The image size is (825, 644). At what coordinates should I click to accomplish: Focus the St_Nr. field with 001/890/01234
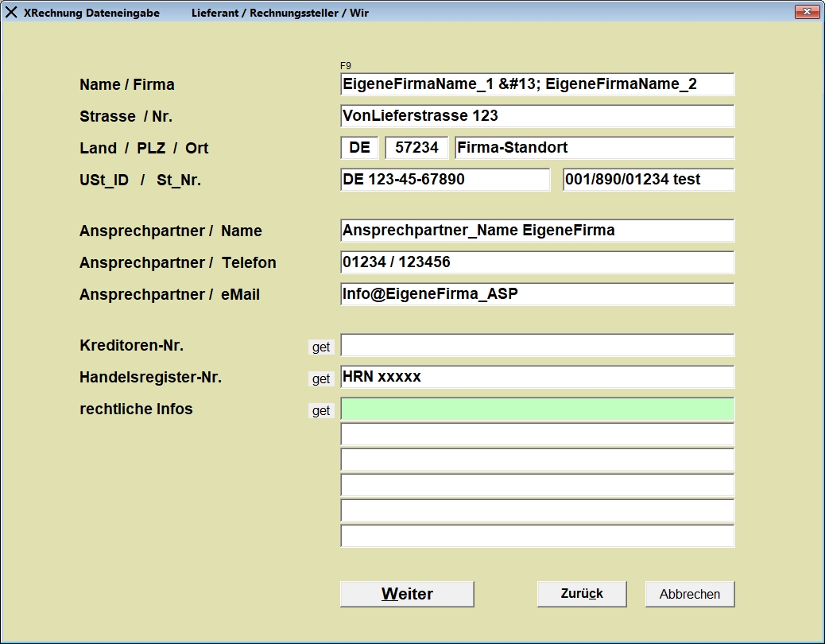tap(649, 180)
